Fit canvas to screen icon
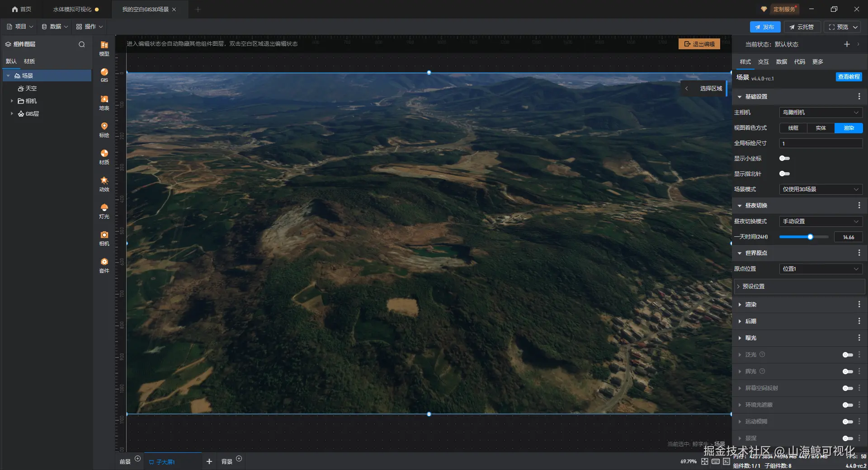 (x=705, y=461)
